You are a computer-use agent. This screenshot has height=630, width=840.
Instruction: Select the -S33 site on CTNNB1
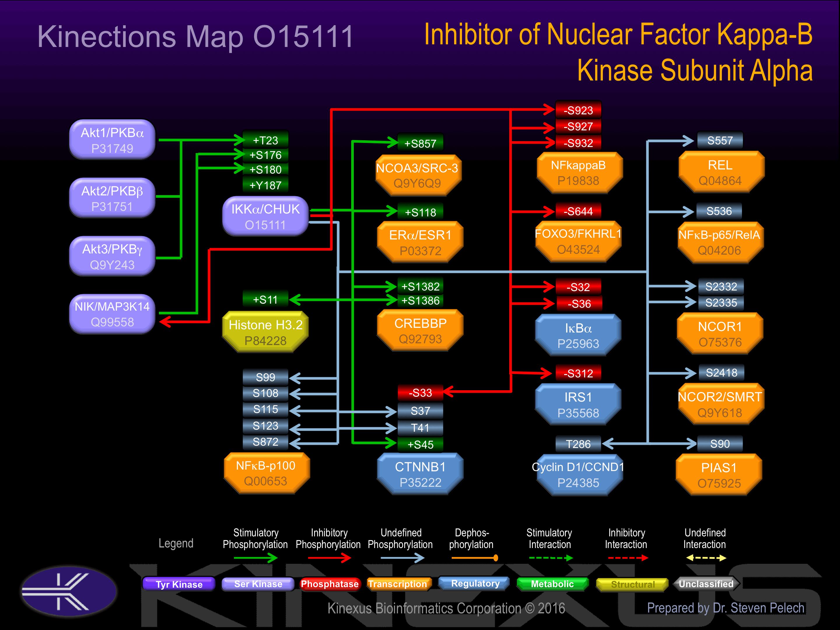420,393
